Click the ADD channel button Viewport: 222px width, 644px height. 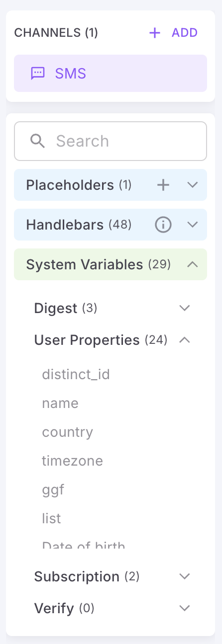[173, 33]
